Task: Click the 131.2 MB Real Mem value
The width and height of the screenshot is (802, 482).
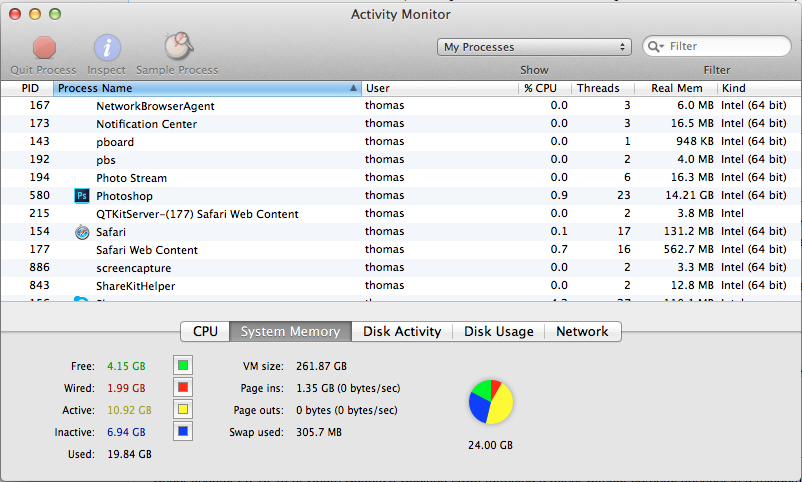Action: [688, 231]
